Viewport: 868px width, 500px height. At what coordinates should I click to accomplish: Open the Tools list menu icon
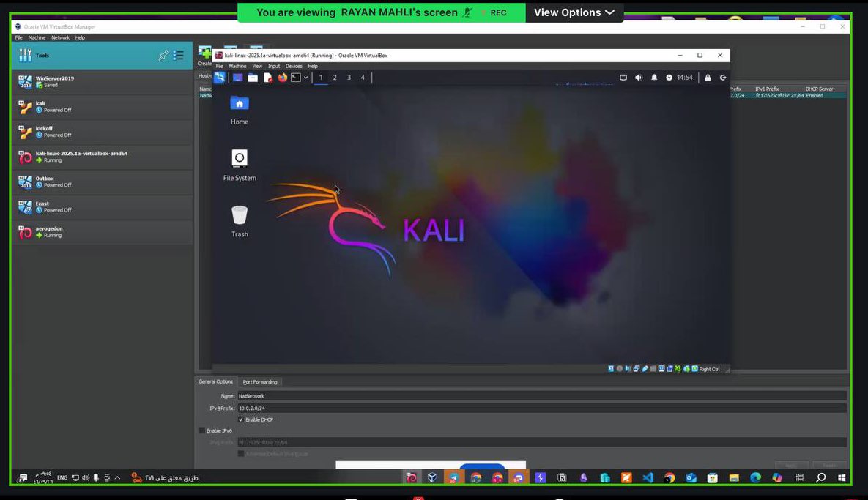pos(178,56)
